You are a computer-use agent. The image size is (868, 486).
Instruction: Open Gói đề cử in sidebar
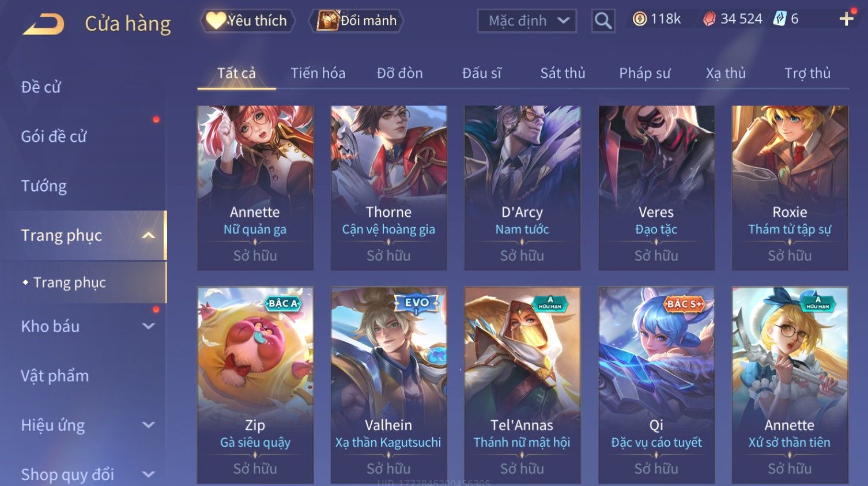54,137
